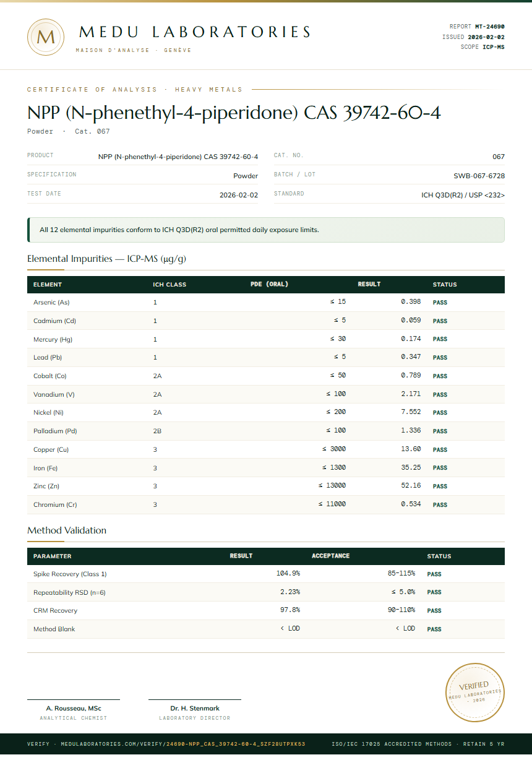Click the impurities table RESULT column header
This screenshot has width=532, height=773.
coord(369,285)
